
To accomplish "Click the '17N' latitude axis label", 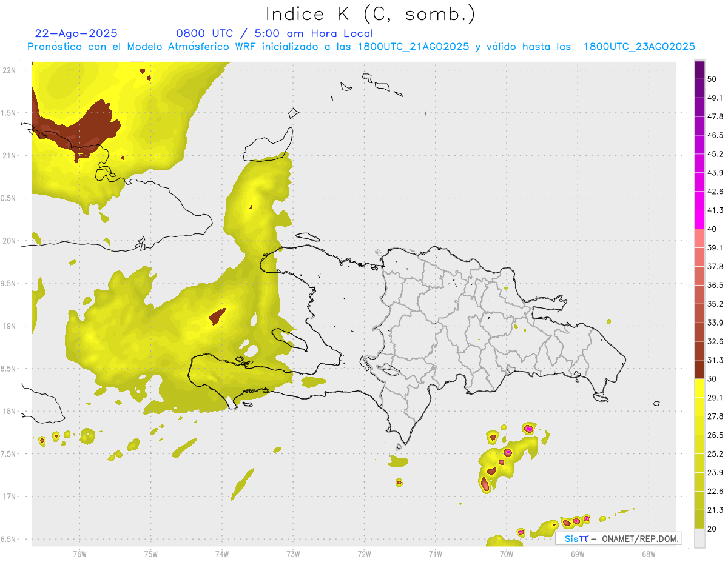I will tap(9, 497).
